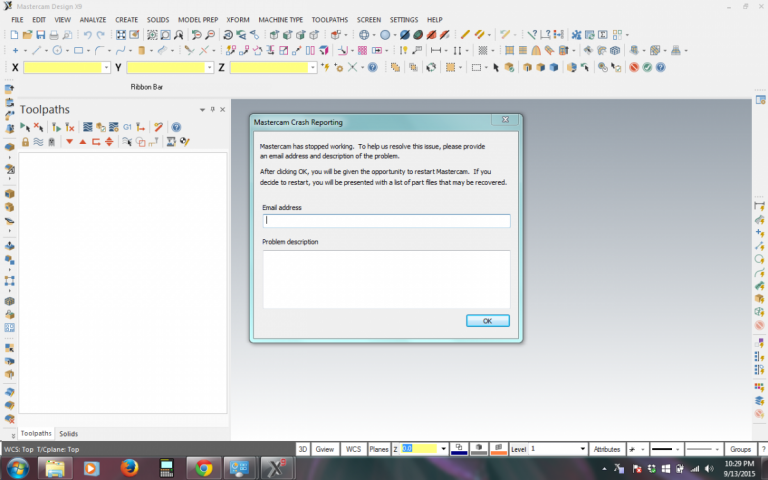
Task: Click the blue wireframe color swatch
Action: (x=459, y=449)
